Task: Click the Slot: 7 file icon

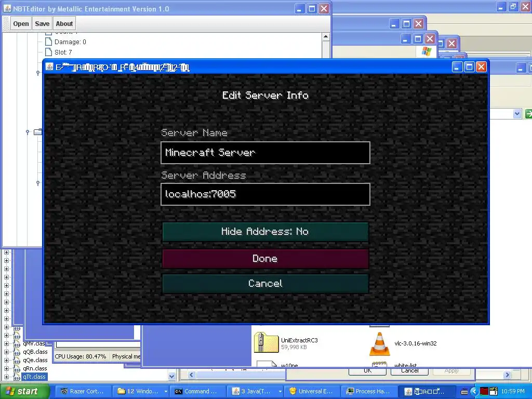Action: click(48, 52)
